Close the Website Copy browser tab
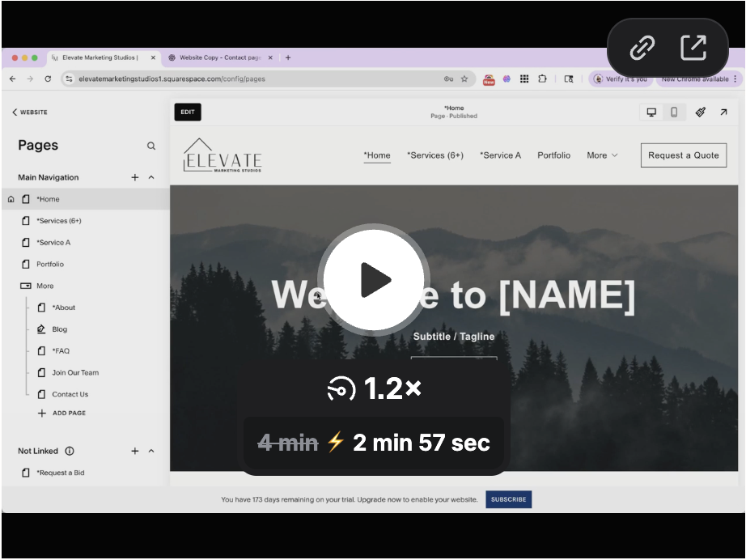The width and height of the screenshot is (746, 560). coord(270,57)
